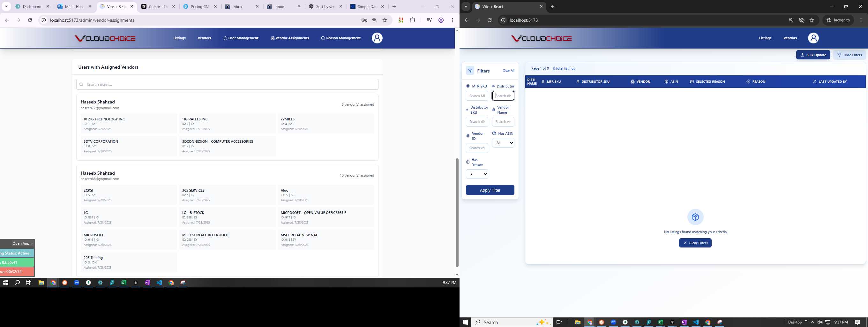Reload the vendor-assignments page in left browser

tap(30, 20)
